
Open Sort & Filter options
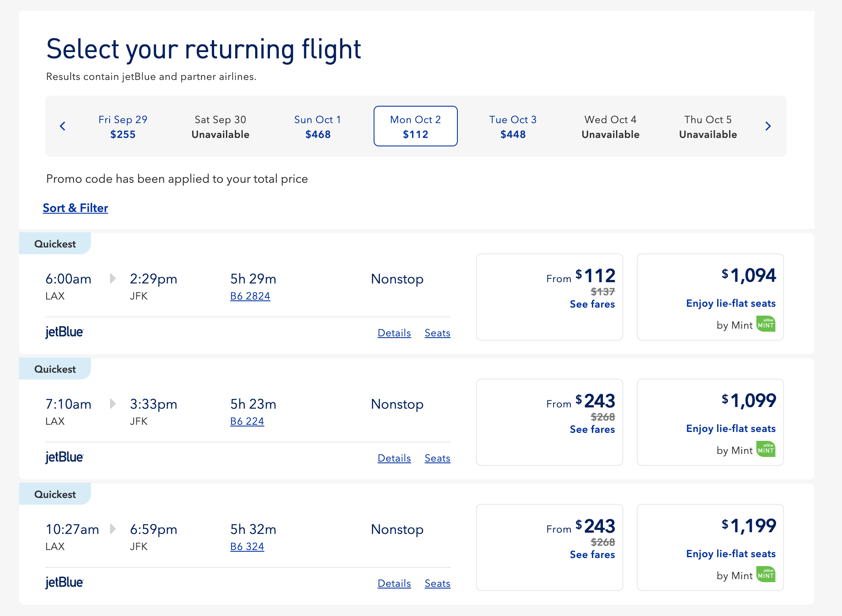point(75,208)
